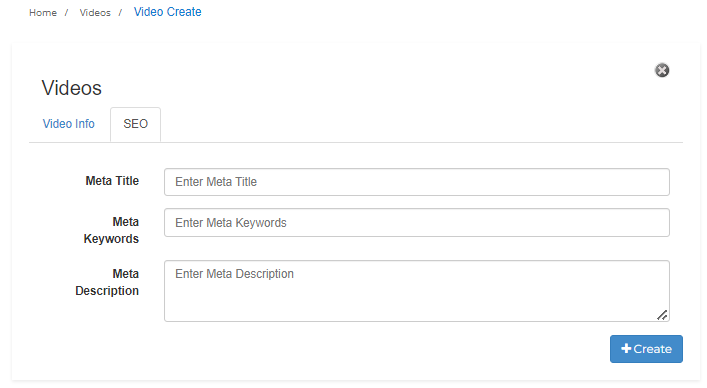Click the placeholder text Enter Meta Description

(x=234, y=274)
